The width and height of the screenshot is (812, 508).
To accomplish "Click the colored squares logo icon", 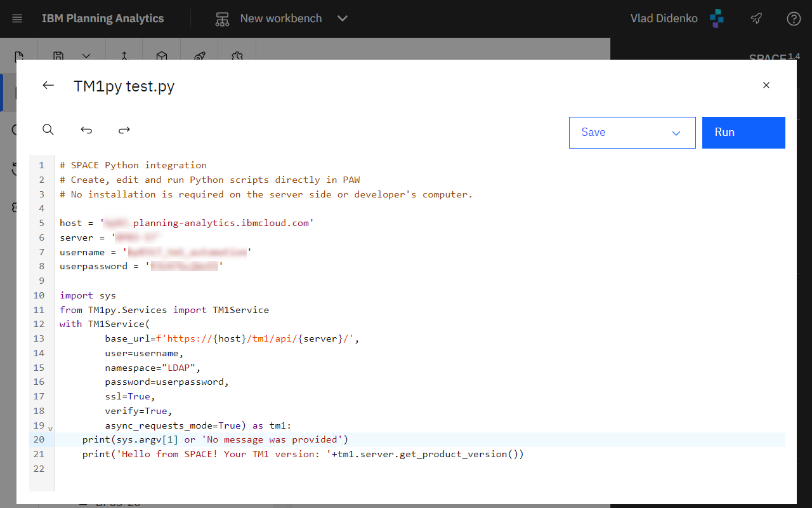I will (717, 18).
